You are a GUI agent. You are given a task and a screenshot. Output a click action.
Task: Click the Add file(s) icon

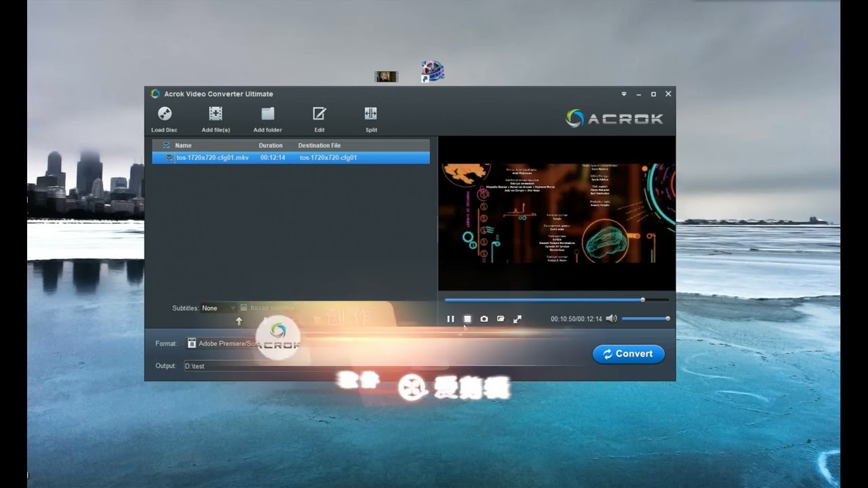pos(216,114)
